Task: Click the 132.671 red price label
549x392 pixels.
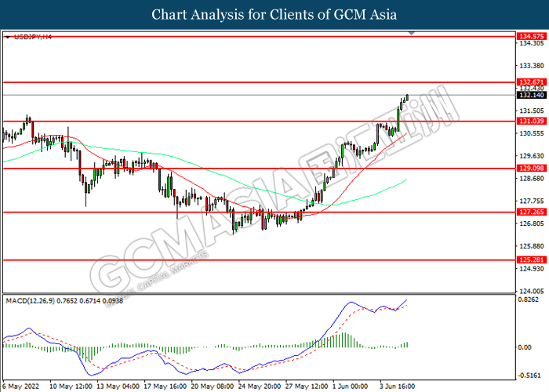Action: coord(531,82)
